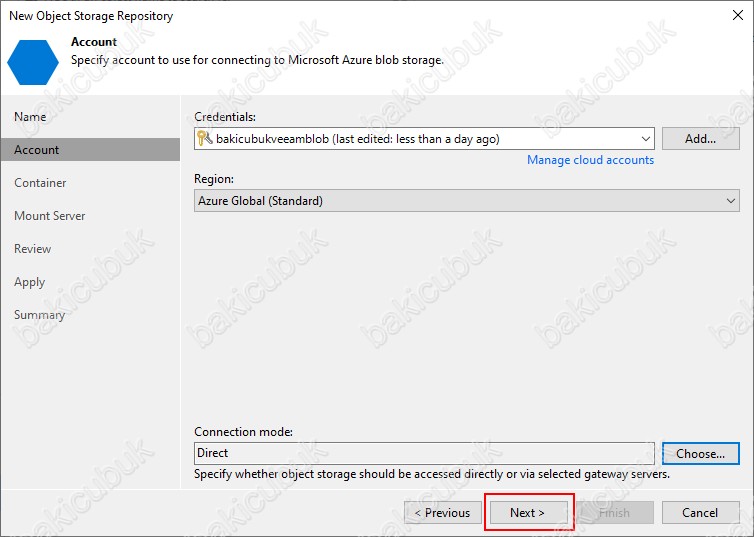Click the Connection mode: label
Screen dimensions: 754x537
tap(243, 432)
